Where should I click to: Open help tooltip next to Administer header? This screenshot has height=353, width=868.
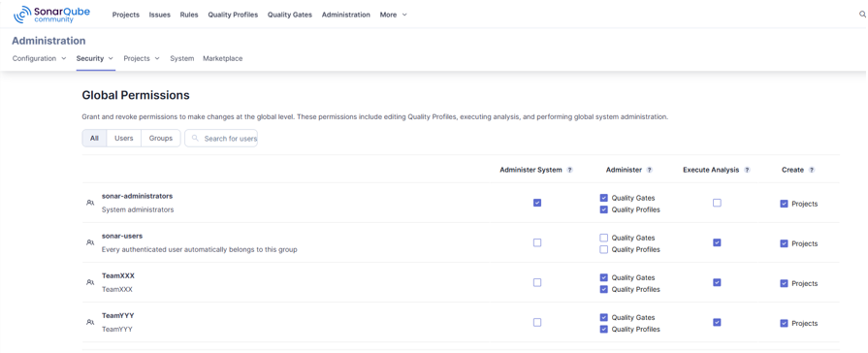tap(650, 171)
